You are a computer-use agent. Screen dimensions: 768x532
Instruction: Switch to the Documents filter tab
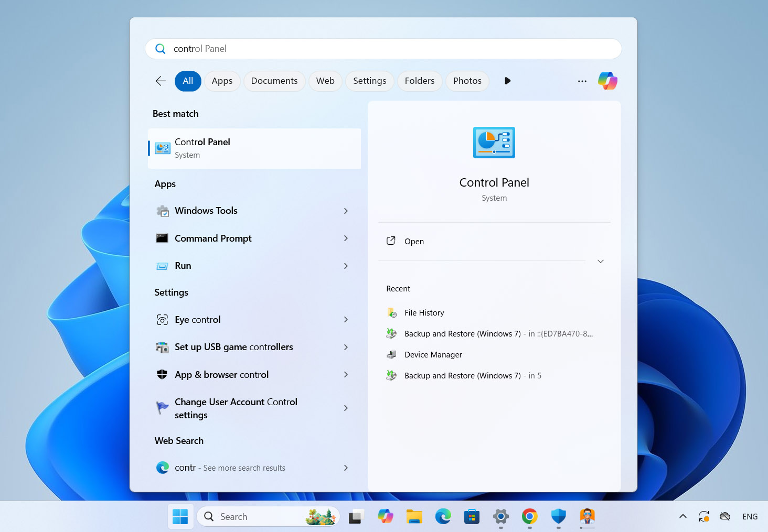(x=274, y=81)
